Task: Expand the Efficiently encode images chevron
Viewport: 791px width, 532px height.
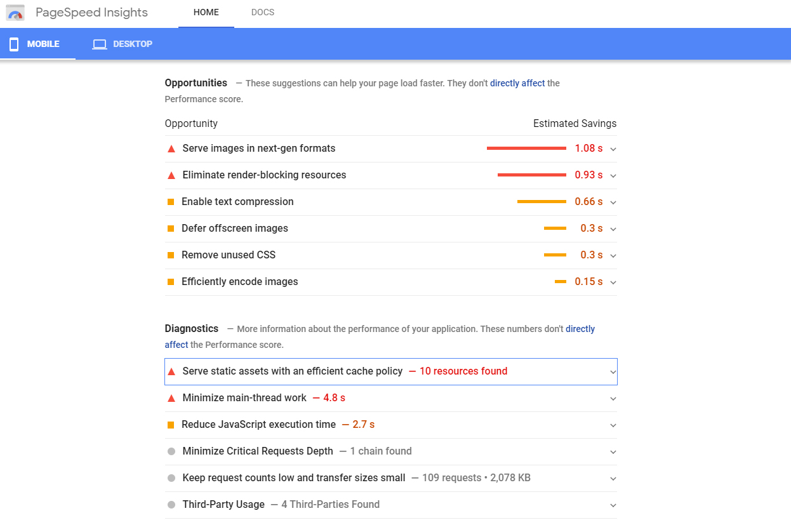Action: coord(613,283)
